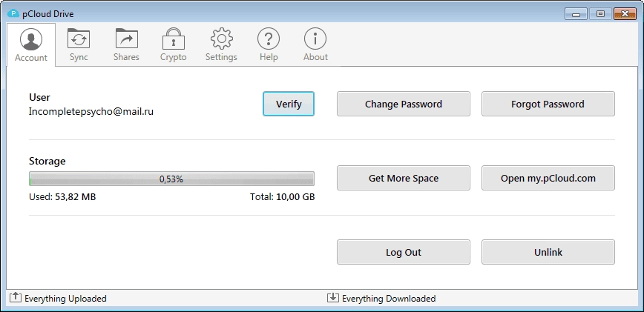
Task: Open the Sync folder icon
Action: 79,39
